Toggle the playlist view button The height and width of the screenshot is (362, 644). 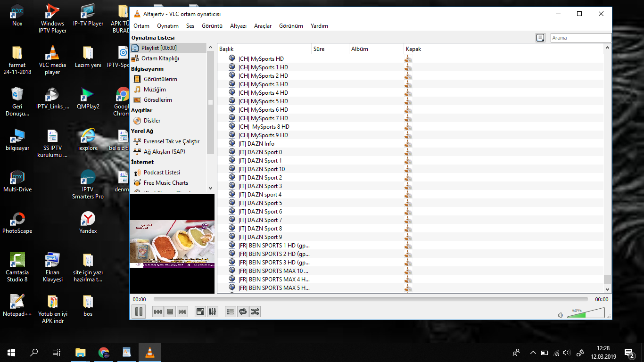coord(231,312)
